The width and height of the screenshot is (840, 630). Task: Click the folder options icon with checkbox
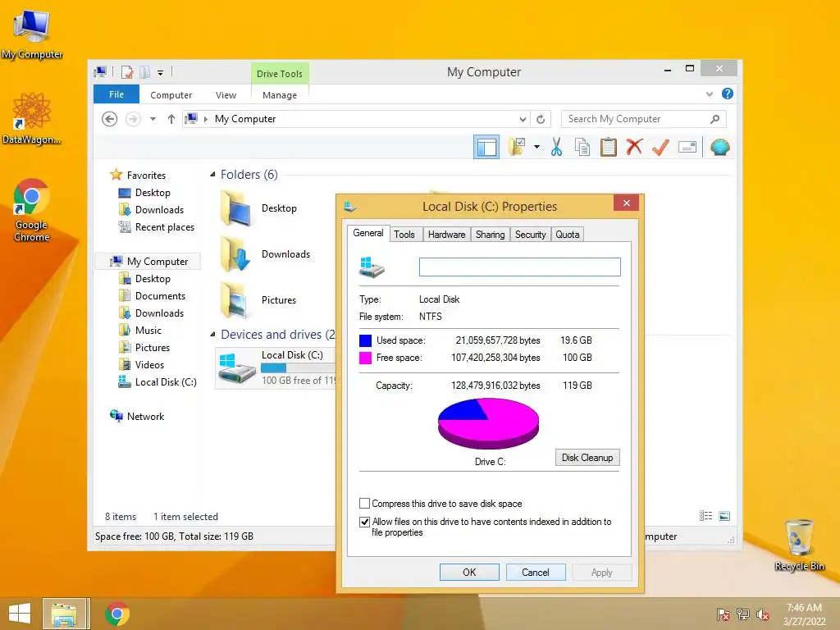click(x=517, y=147)
